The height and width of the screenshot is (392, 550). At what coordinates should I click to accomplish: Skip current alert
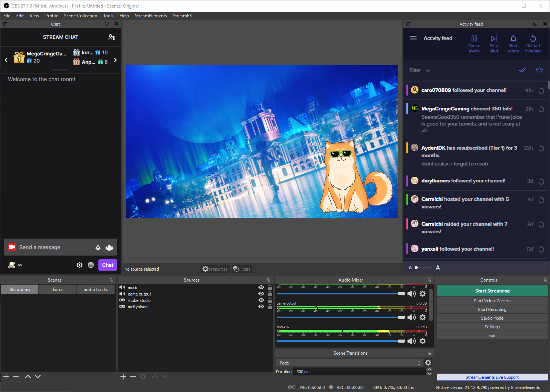494,44
